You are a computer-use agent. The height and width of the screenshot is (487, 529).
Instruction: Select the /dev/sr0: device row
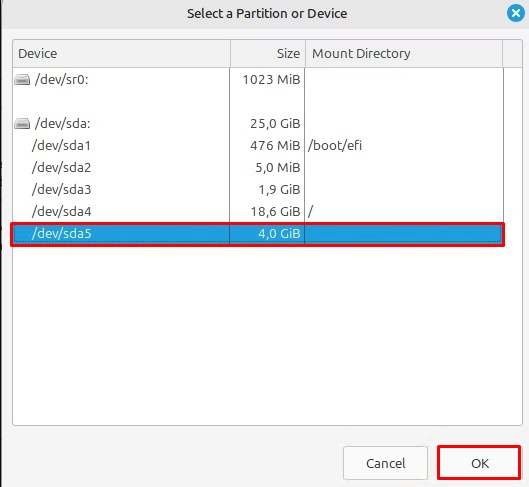[x=258, y=80]
